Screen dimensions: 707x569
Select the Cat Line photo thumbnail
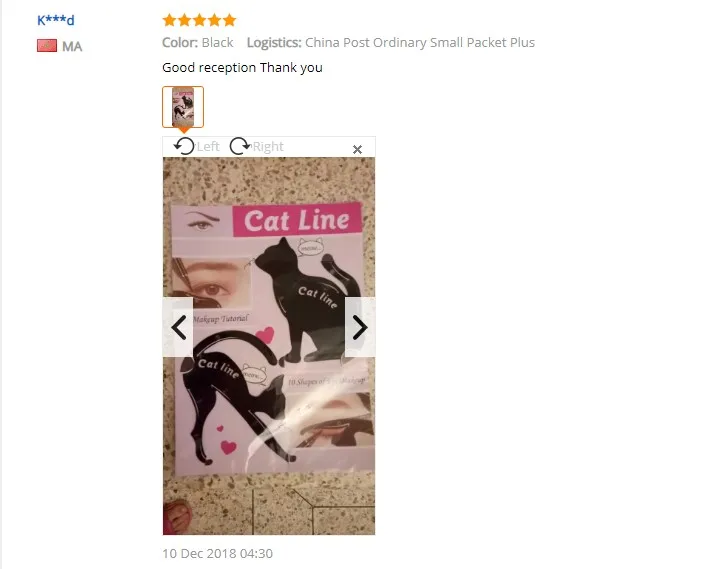coord(183,107)
